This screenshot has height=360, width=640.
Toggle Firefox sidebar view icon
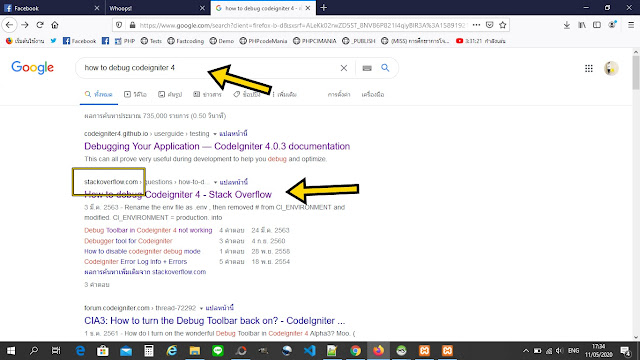click(597, 25)
